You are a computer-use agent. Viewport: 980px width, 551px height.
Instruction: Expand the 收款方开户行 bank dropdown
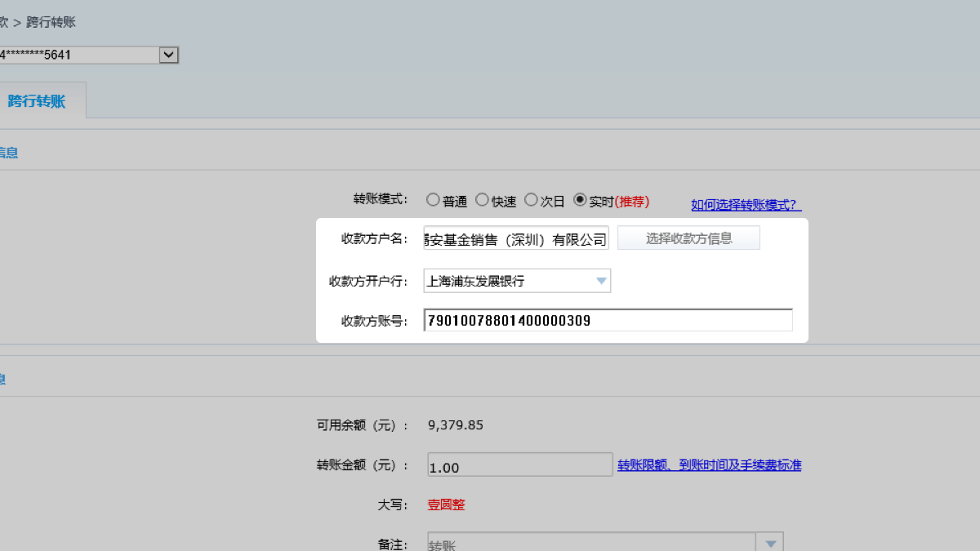(601, 282)
